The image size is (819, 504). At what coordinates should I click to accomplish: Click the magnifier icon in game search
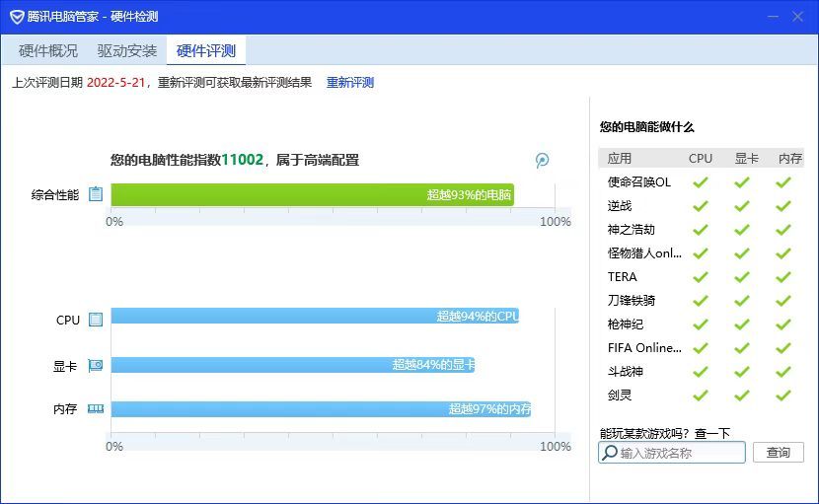610,453
